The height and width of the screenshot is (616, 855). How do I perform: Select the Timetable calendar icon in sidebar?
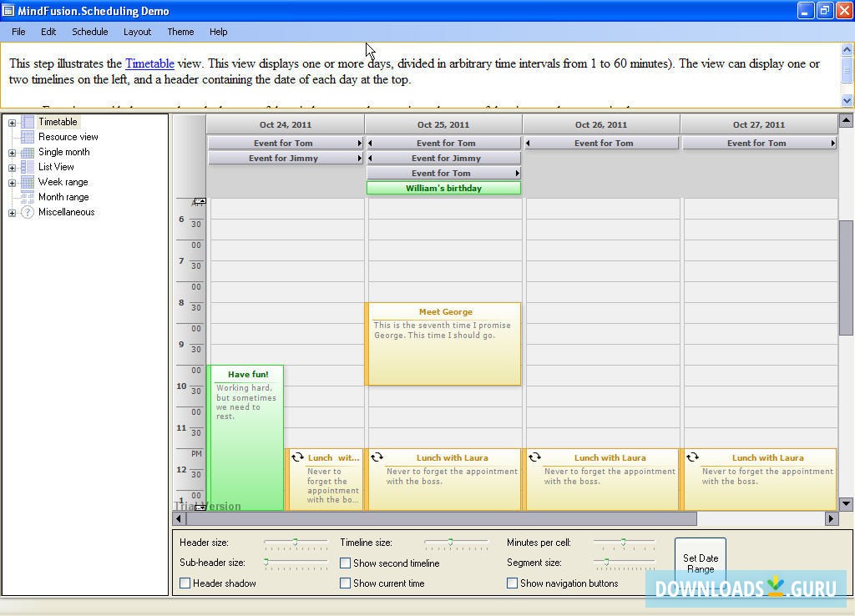pos(28,122)
